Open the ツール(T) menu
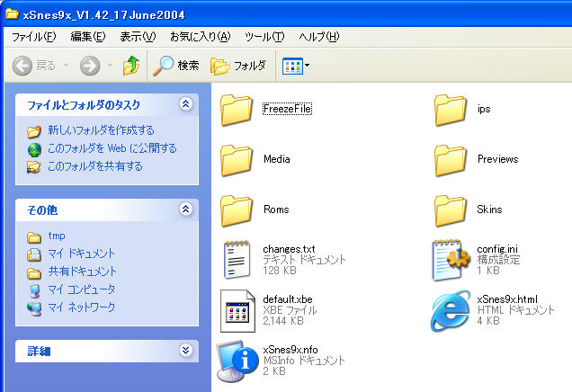Screen dimensions: 572x392 [264, 37]
